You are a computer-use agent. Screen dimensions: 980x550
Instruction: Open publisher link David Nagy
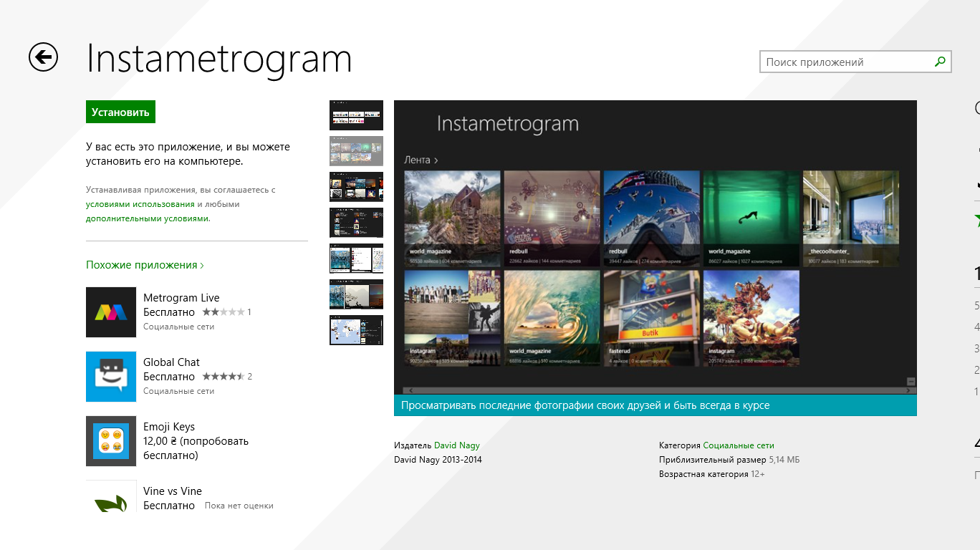pos(457,445)
